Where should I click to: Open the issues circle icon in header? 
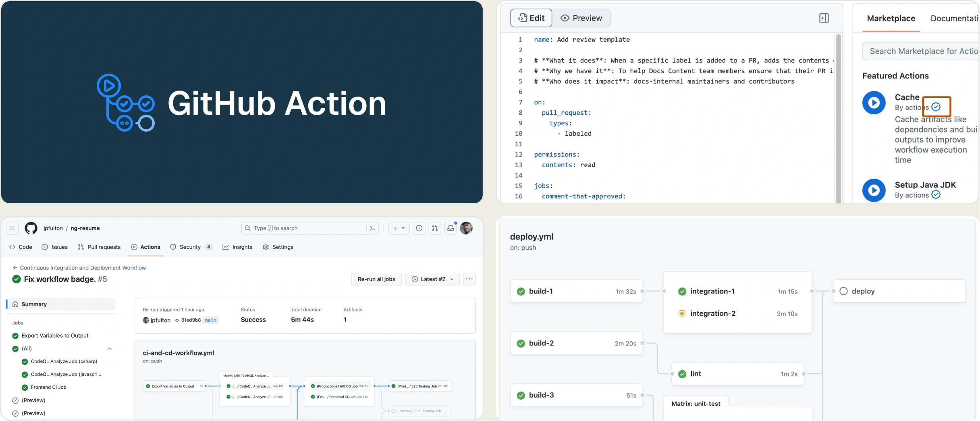tap(419, 228)
